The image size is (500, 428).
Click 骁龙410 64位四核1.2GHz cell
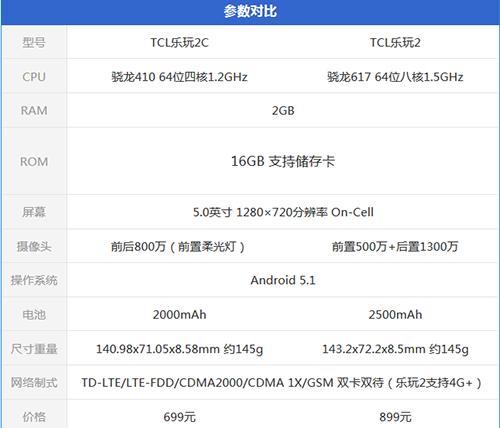click(179, 77)
